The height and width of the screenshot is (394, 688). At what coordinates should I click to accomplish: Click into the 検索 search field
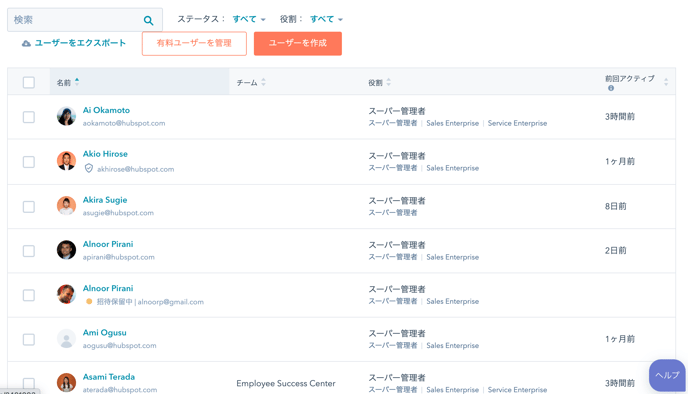tap(75, 20)
